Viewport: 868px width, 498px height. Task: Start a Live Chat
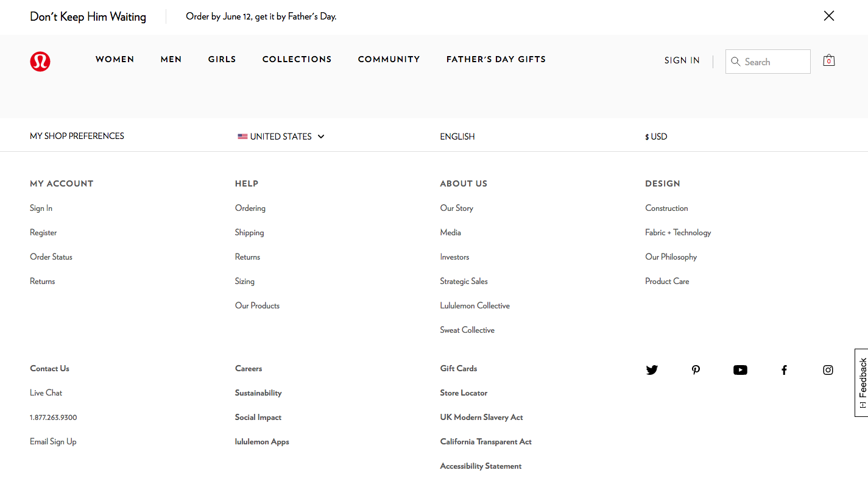point(46,393)
